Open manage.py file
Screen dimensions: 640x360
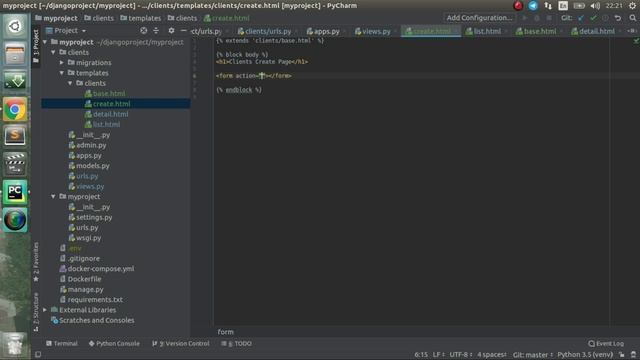[85, 289]
